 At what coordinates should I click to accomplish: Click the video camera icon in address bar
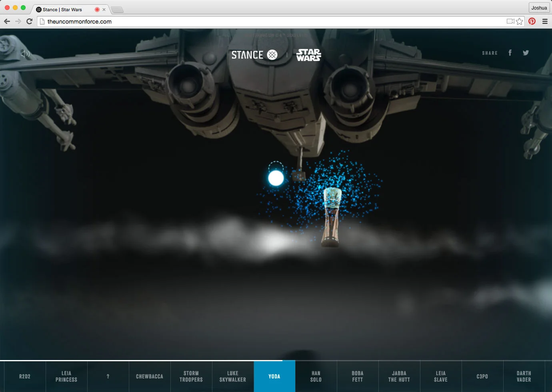pyautogui.click(x=510, y=21)
